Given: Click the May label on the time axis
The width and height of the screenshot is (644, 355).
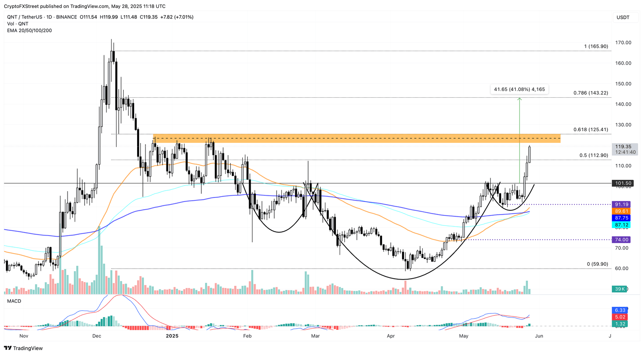Looking at the screenshot, I should pyautogui.click(x=464, y=336).
